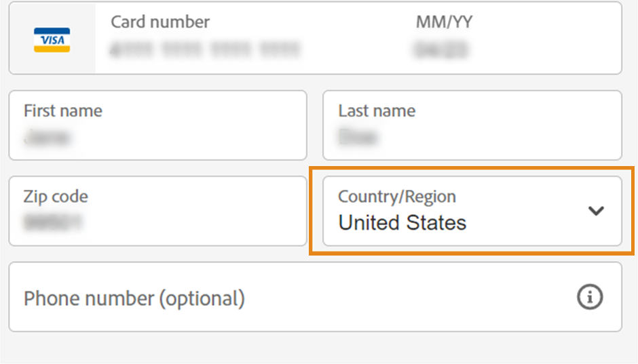
Task: Click the blurred first name value
Action: click(x=48, y=138)
